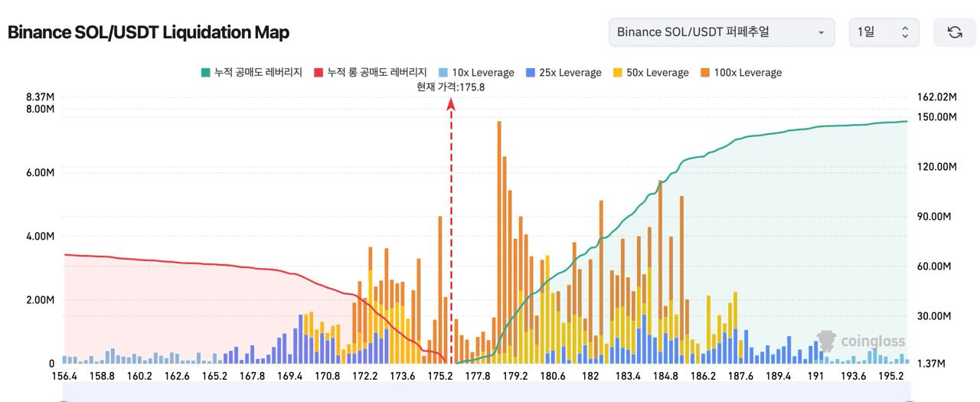Click the 8.00M left axis label
This screenshot has width=980, height=402.
tap(40, 109)
